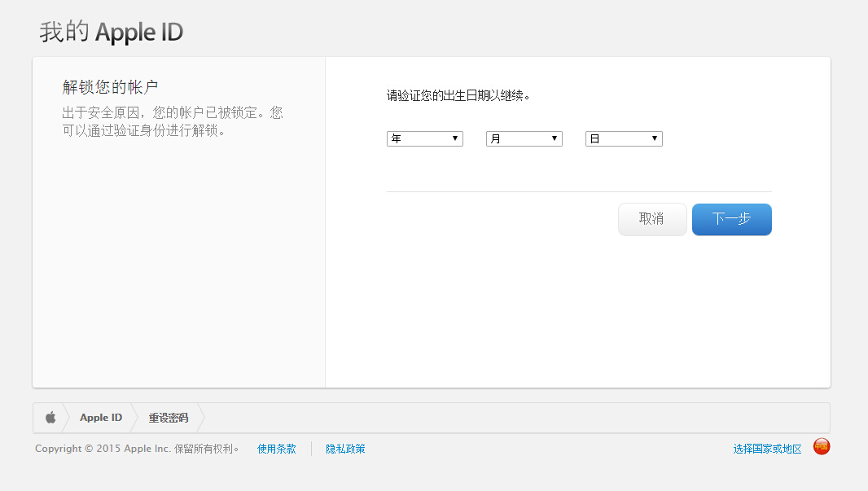Click the 取消 cancel button
868x491 pixels.
click(x=652, y=219)
